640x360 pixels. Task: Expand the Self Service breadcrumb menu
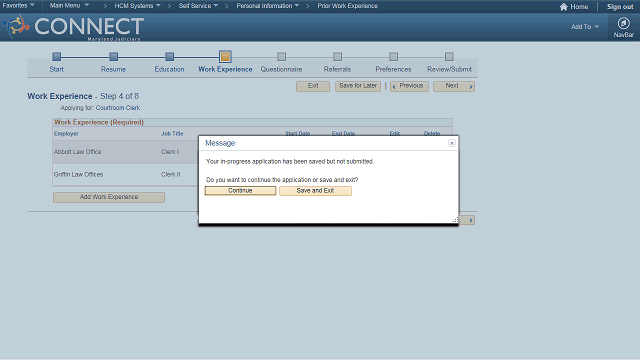[x=198, y=6]
